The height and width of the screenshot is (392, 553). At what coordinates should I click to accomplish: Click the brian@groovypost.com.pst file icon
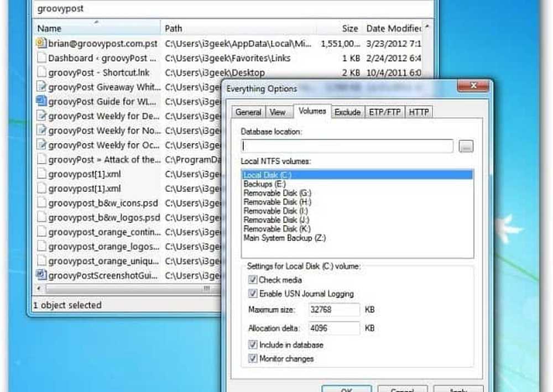(41, 43)
